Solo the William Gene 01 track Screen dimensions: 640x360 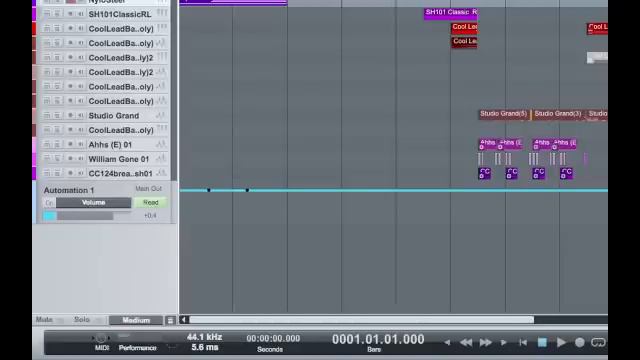coord(57,159)
